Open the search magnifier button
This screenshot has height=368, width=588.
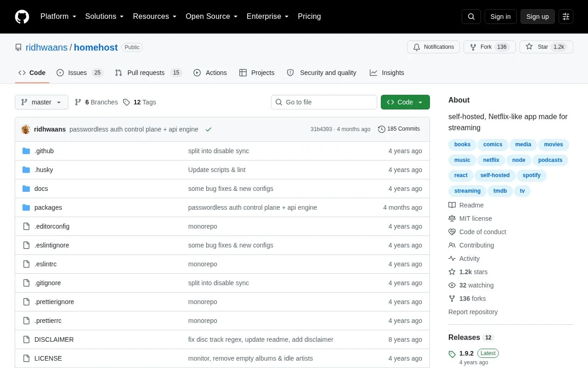[471, 17]
